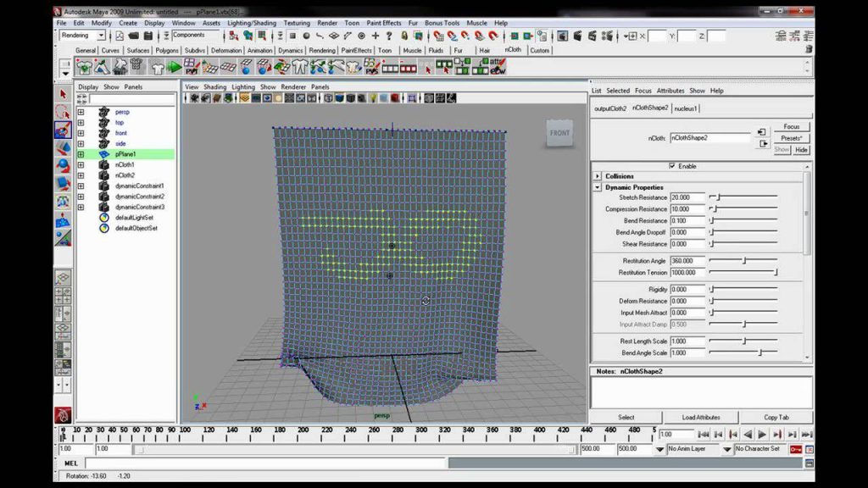This screenshot has width=868, height=488.
Task: Click viewport smooth shade blue cube icon
Action: pos(340,98)
